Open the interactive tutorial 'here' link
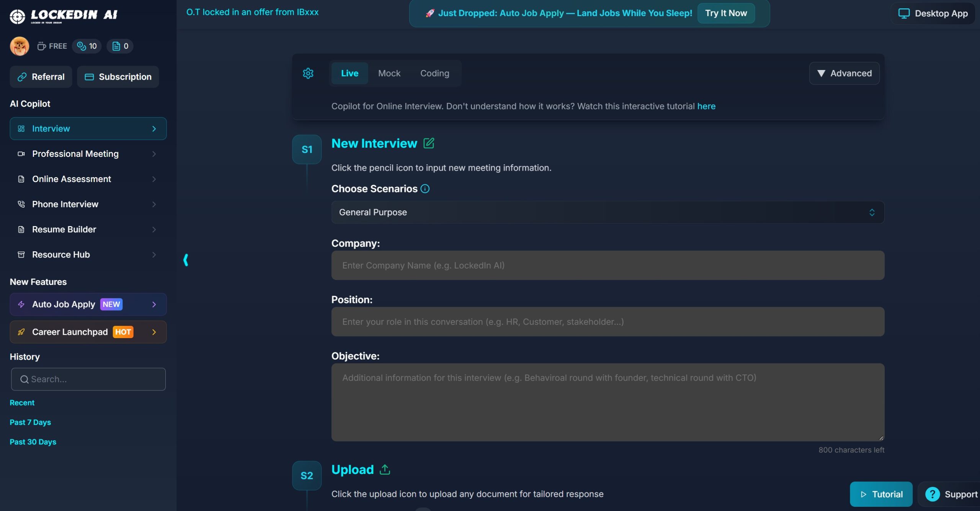This screenshot has width=980, height=511. point(706,106)
